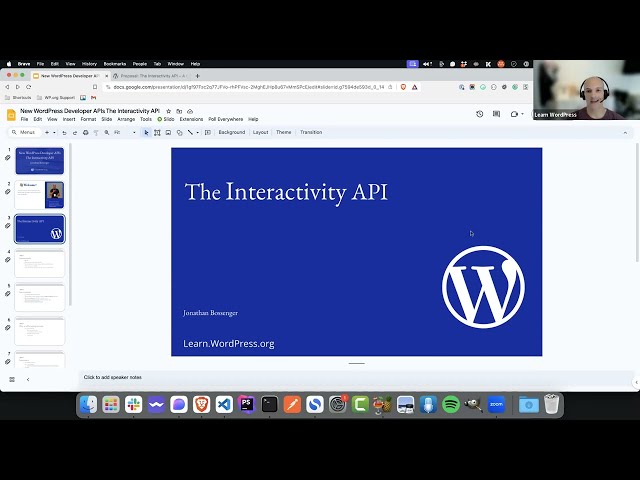Image resolution: width=640 pixels, height=480 pixels.
Task: Click the Background button
Action: coord(232,132)
